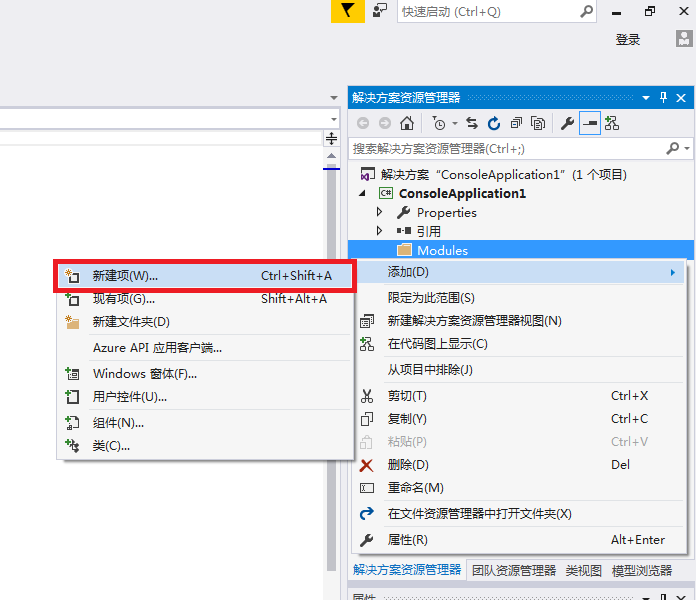The image size is (696, 600).
Task: Select the ConsoleApplication1 C# project
Action: tap(462, 193)
